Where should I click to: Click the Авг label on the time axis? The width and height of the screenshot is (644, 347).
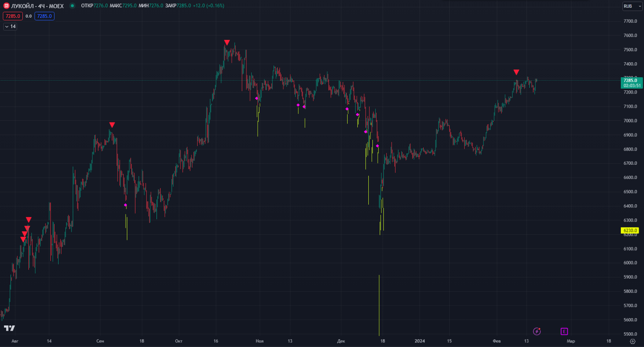[15, 341]
